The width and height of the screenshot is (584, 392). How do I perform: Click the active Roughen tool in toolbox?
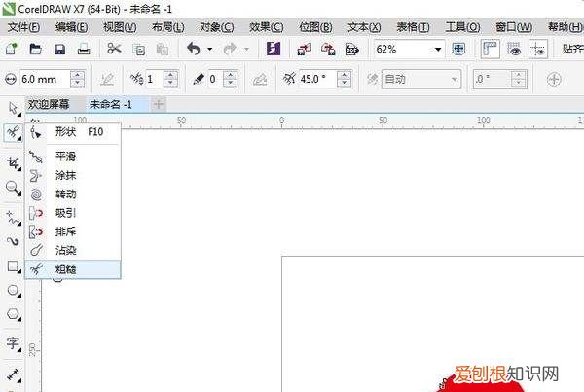(13, 132)
